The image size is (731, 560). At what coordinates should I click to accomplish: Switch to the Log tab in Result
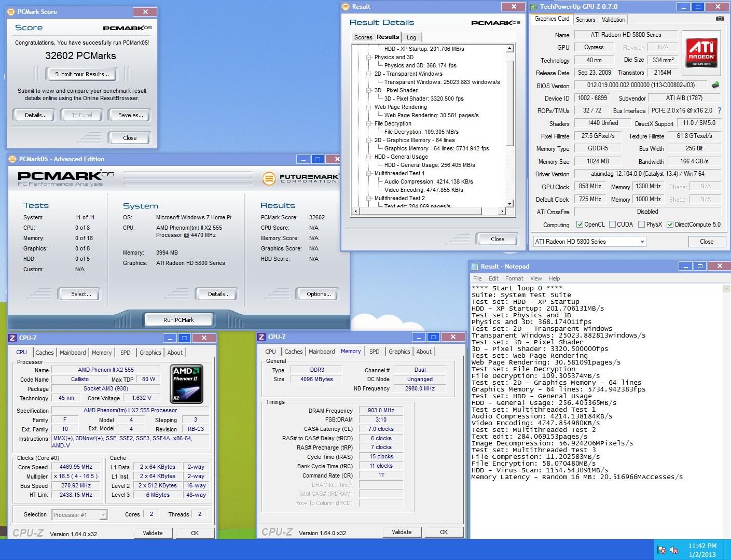coord(411,37)
